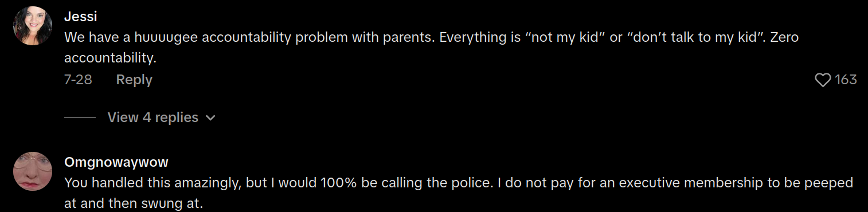Visit the Jessi username link
The image size is (868, 212).
point(80,16)
